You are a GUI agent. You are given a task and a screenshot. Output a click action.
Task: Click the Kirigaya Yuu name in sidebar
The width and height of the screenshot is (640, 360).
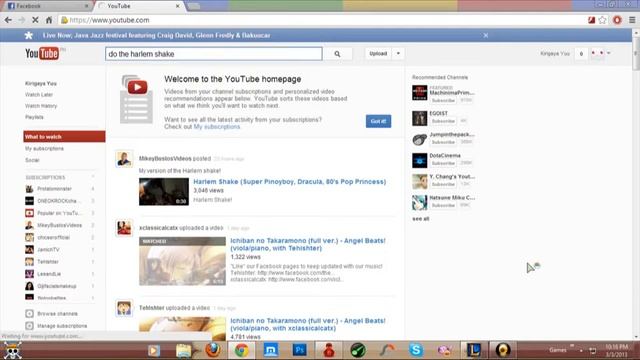[41, 84]
